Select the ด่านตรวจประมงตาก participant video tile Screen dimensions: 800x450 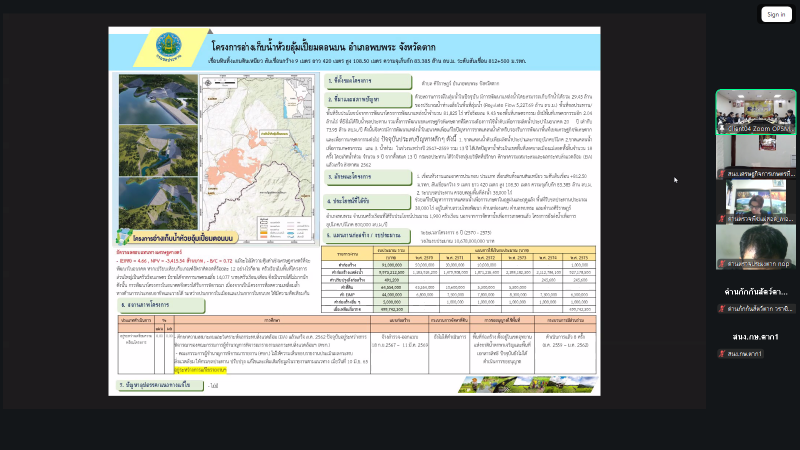[756, 246]
